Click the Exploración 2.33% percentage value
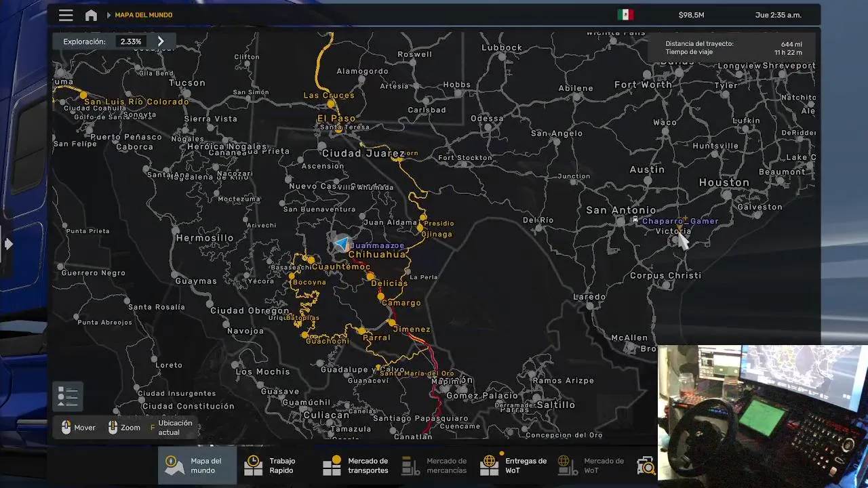Viewport: 868px width, 488px height. pos(131,41)
